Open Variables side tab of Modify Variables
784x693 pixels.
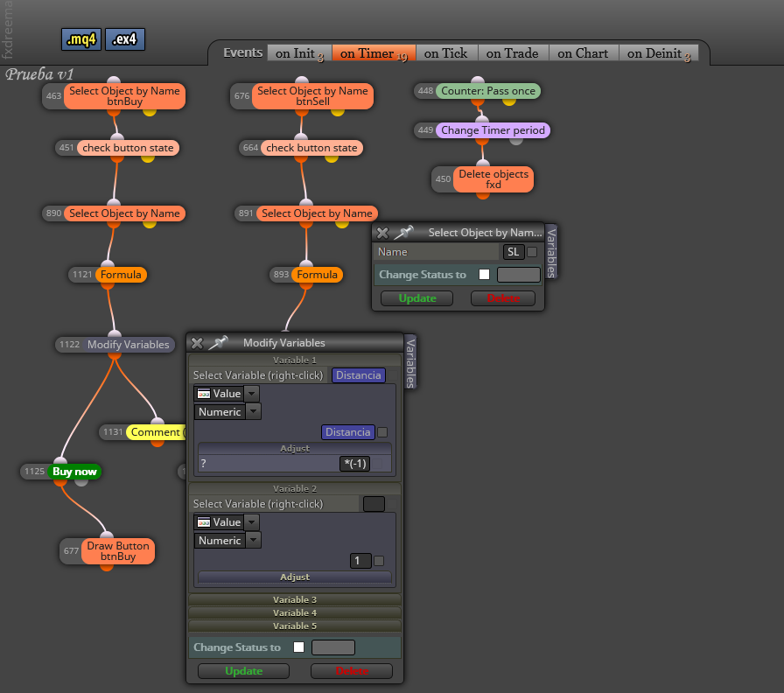410,362
